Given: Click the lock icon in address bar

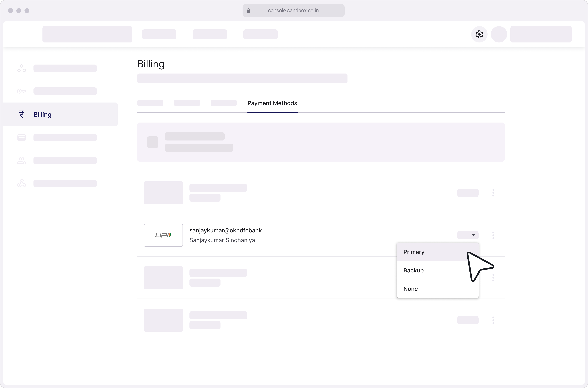Looking at the screenshot, I should pyautogui.click(x=249, y=11).
